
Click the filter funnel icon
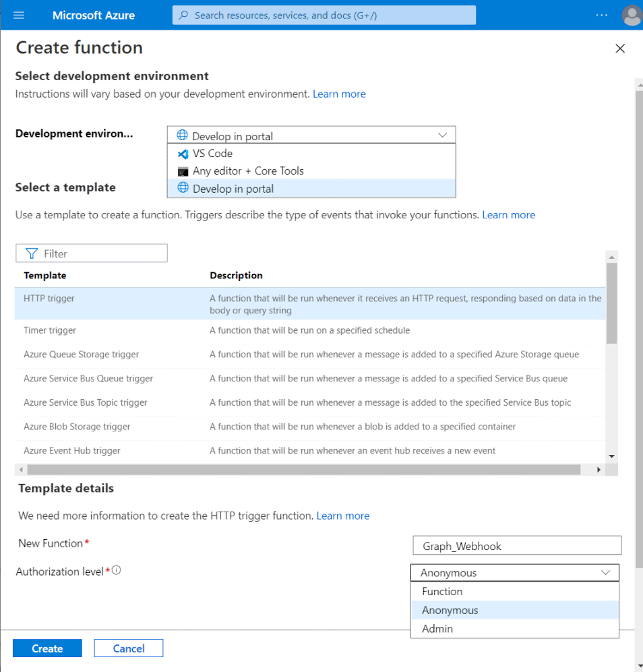point(31,253)
